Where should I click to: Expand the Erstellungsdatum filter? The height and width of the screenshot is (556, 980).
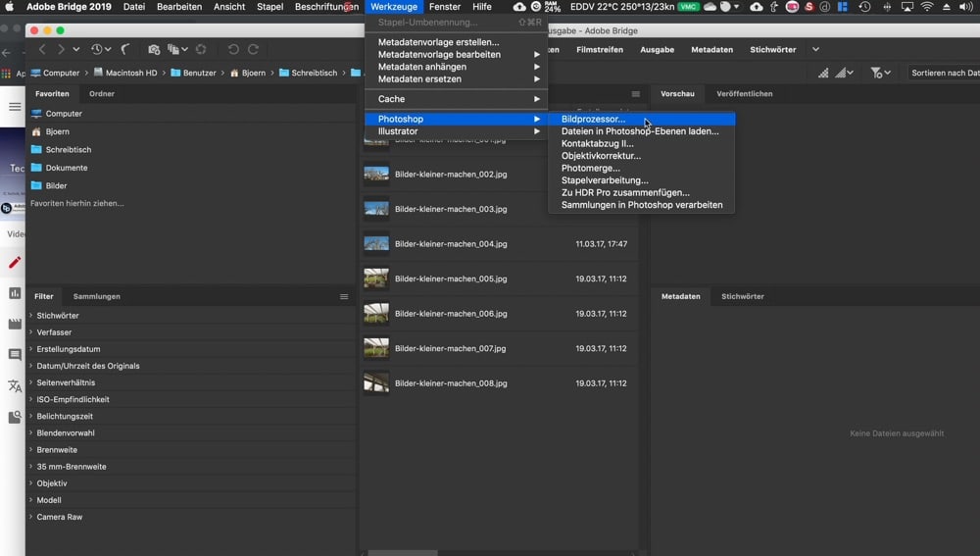30,349
